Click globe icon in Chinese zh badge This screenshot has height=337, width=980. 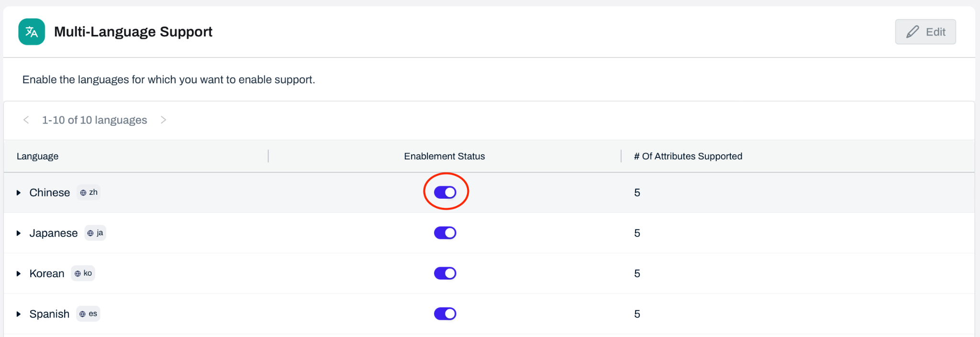pyautogui.click(x=83, y=193)
